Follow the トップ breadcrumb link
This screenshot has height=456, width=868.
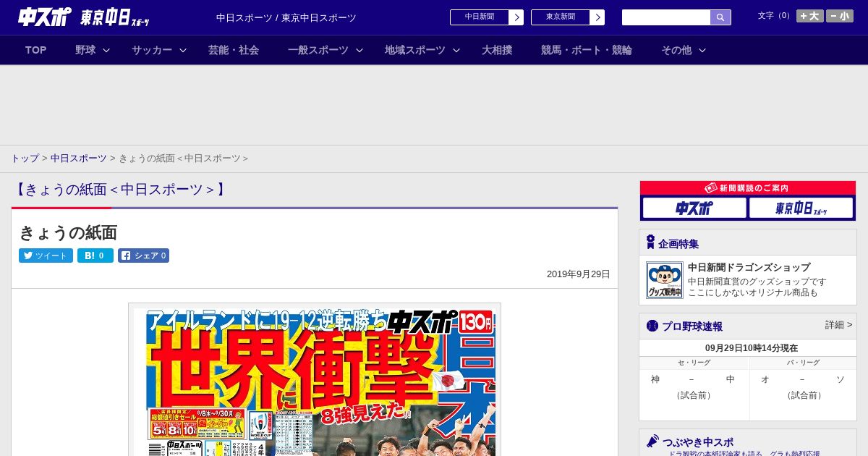25,159
